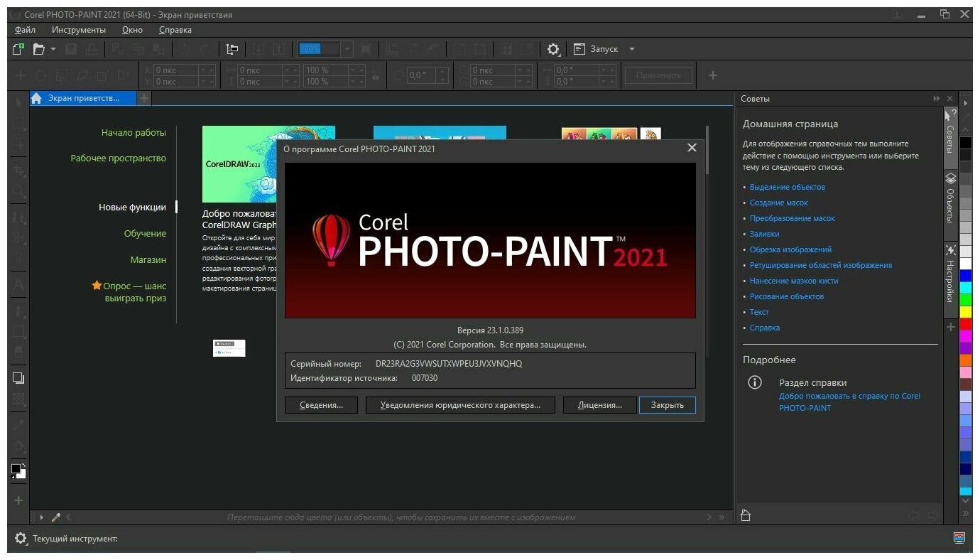Click the Опрос — шанс выиграть приз link
Viewport: 980px width, 560px height.
(x=129, y=292)
